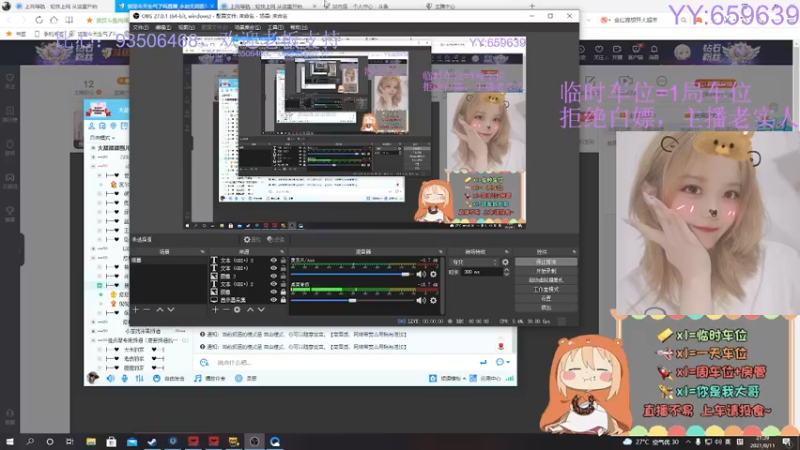This screenshot has height=450, width=800.
Task: Open the scene transition type dropdown
Action: click(x=474, y=262)
